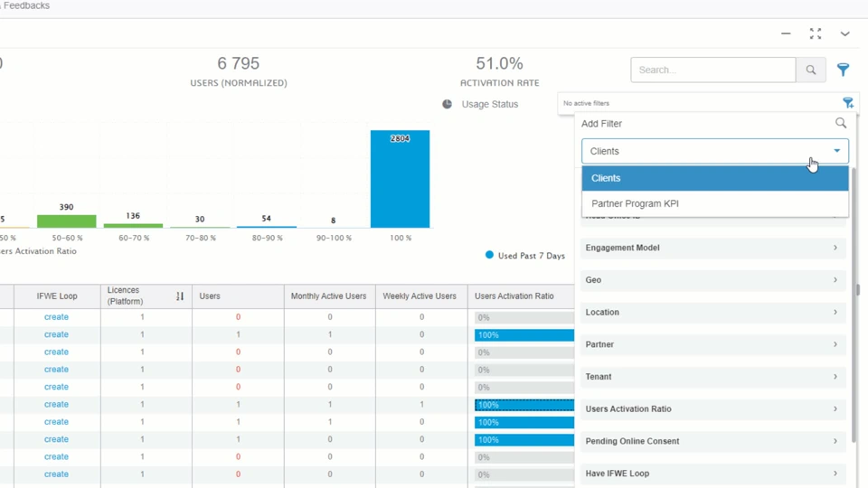Expand the Tenant filter
This screenshot has width=868, height=488.
pyautogui.click(x=713, y=377)
